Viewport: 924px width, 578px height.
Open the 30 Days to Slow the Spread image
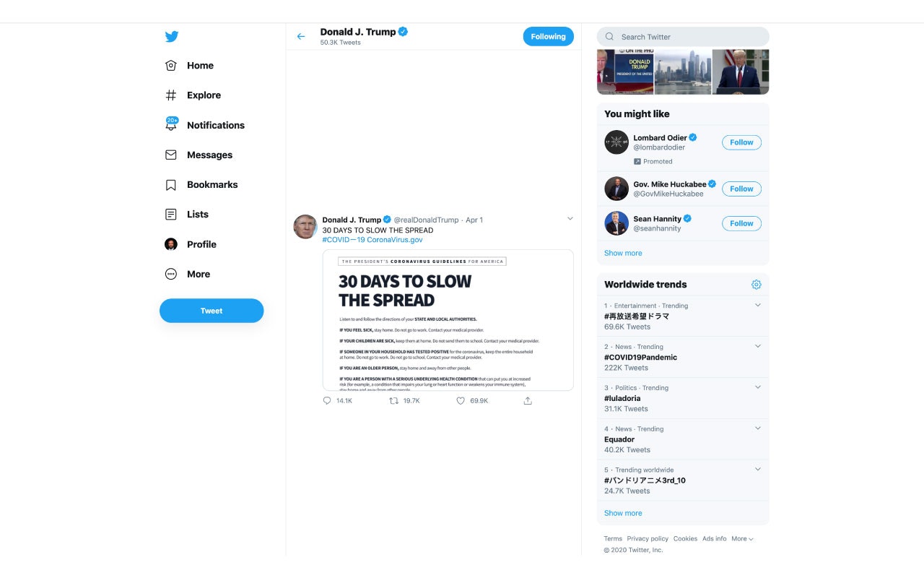[448, 320]
